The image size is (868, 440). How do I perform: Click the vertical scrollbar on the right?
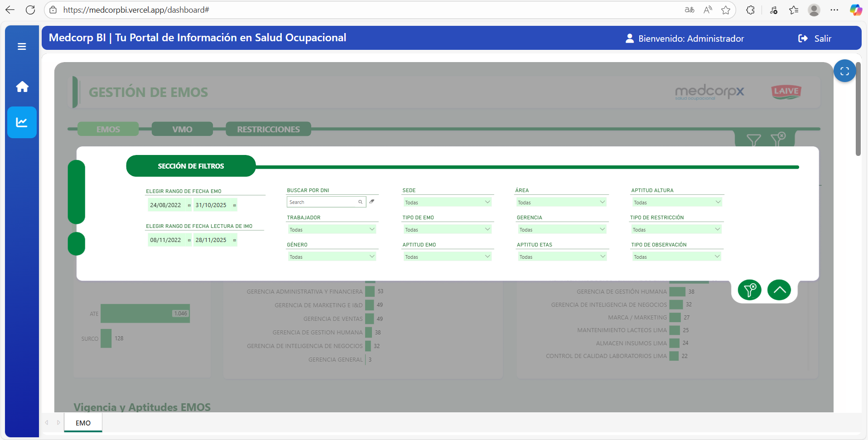(x=858, y=109)
